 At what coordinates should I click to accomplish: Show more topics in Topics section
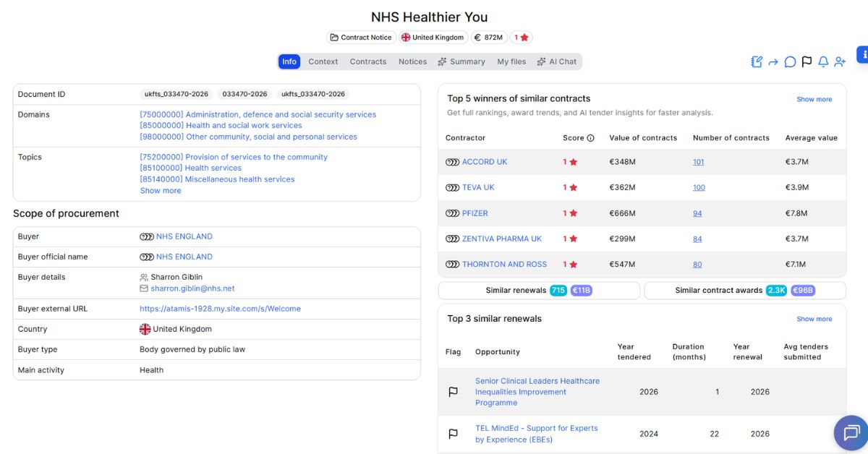pos(161,191)
